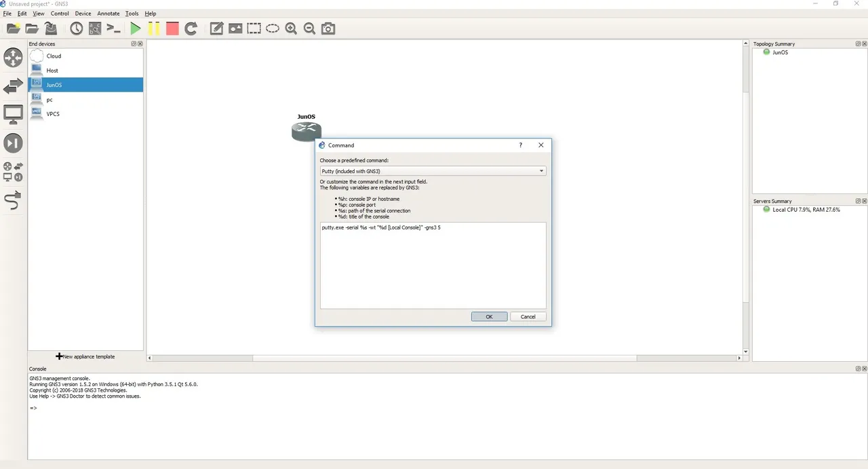Open the Edit menu

pos(22,14)
